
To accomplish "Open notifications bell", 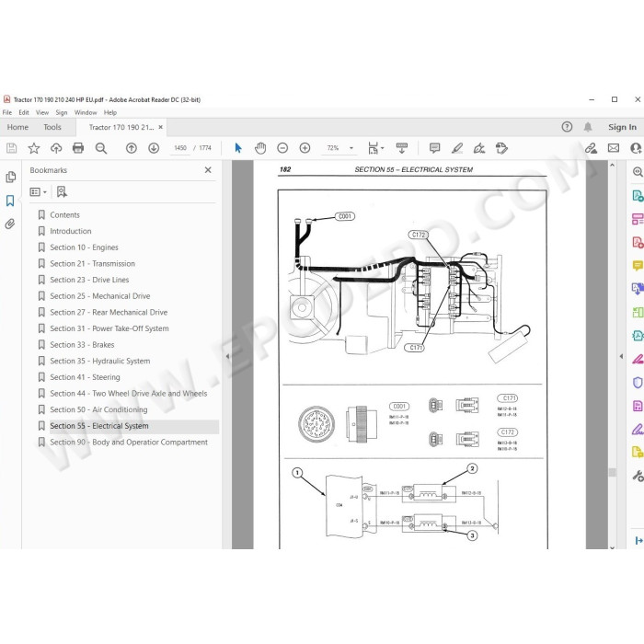I will pos(588,127).
